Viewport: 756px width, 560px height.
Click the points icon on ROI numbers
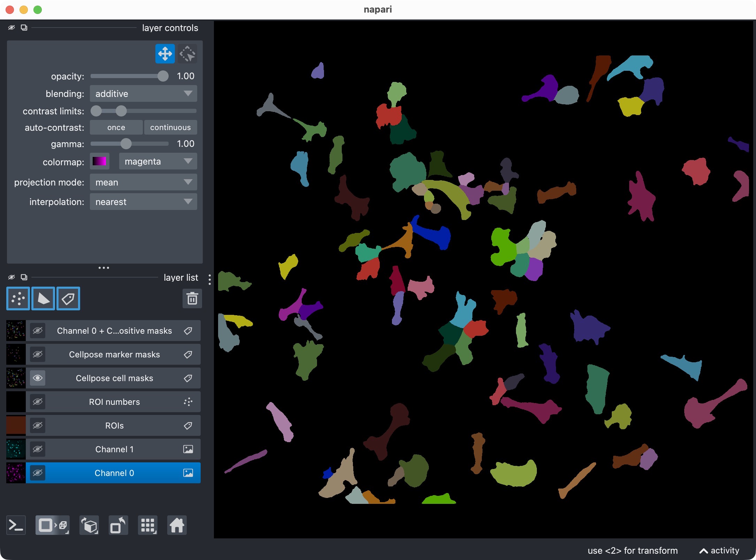coord(188,402)
